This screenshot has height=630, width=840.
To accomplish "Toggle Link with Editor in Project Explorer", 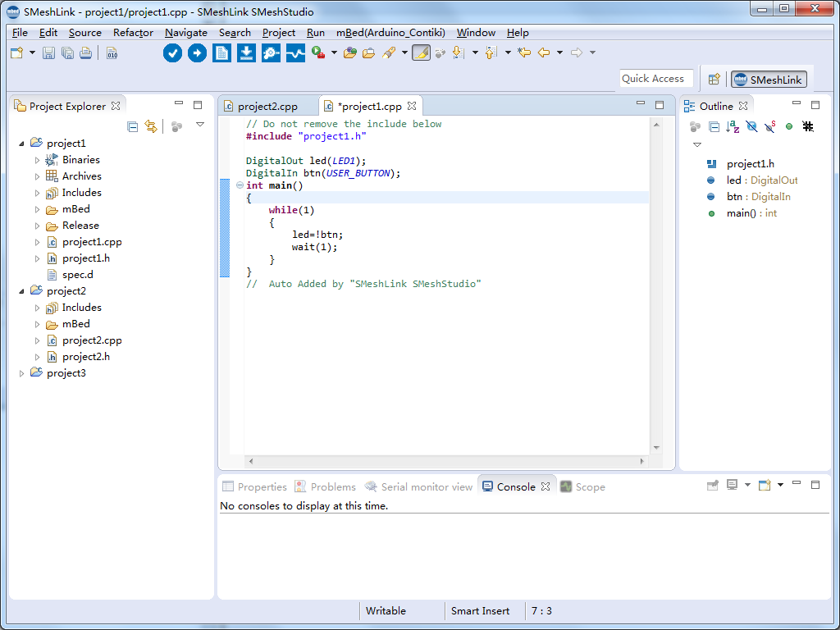I will pos(151,126).
